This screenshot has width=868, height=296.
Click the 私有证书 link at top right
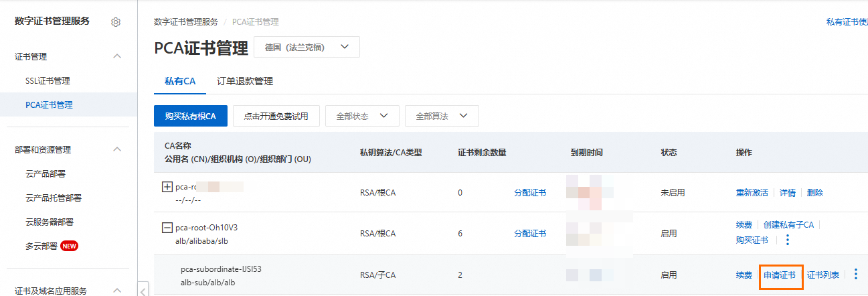[x=847, y=21]
